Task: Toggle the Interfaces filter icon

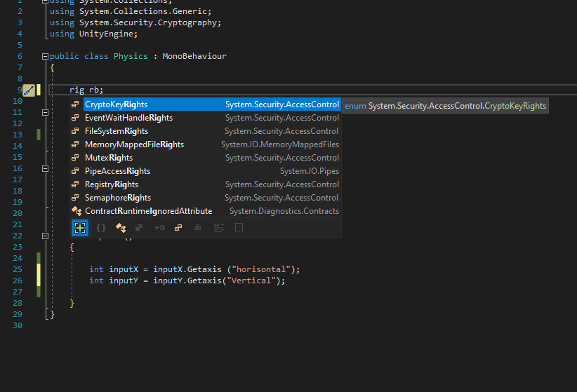Action: coord(160,228)
